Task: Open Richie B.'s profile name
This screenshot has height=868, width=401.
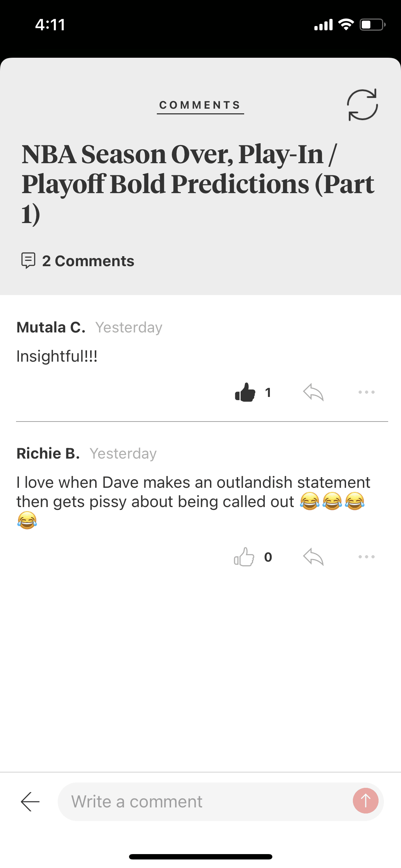Action: click(x=48, y=454)
